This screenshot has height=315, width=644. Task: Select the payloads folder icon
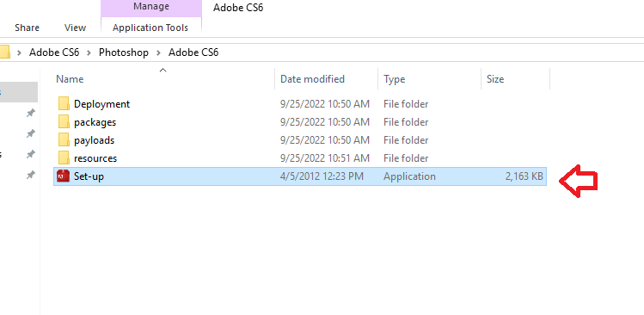pos(64,140)
